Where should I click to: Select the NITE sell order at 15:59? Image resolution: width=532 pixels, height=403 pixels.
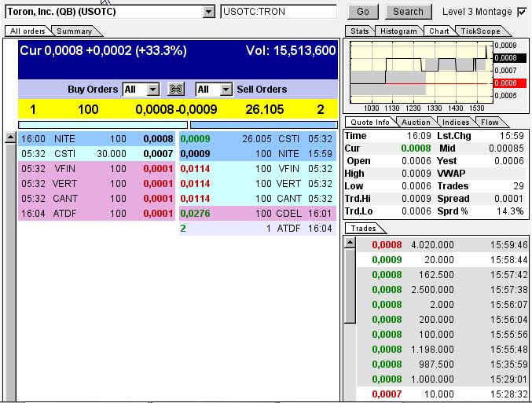click(x=258, y=154)
